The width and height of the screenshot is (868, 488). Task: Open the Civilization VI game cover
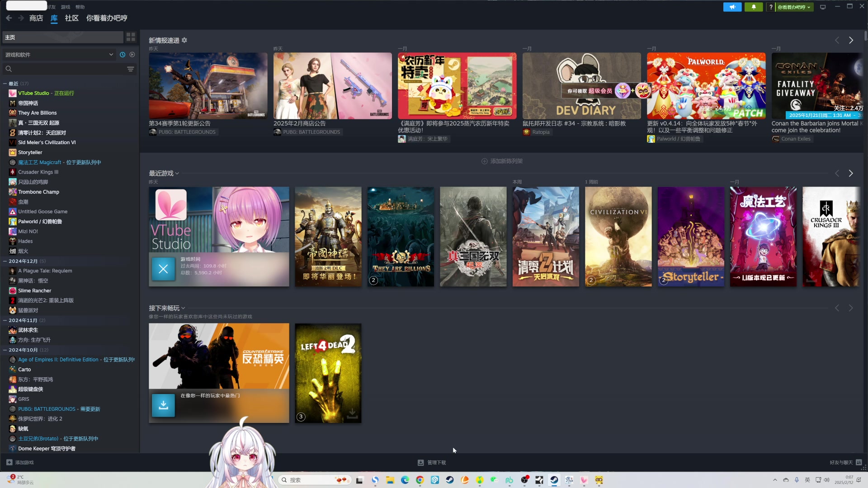(x=618, y=237)
